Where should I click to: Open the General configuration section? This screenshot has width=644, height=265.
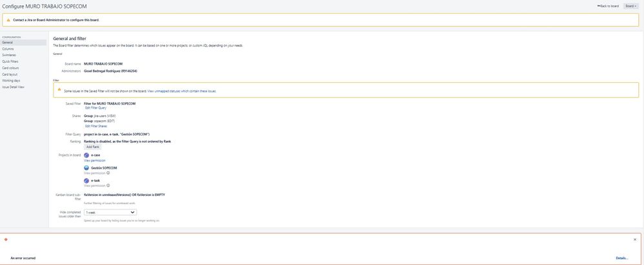[23, 43]
